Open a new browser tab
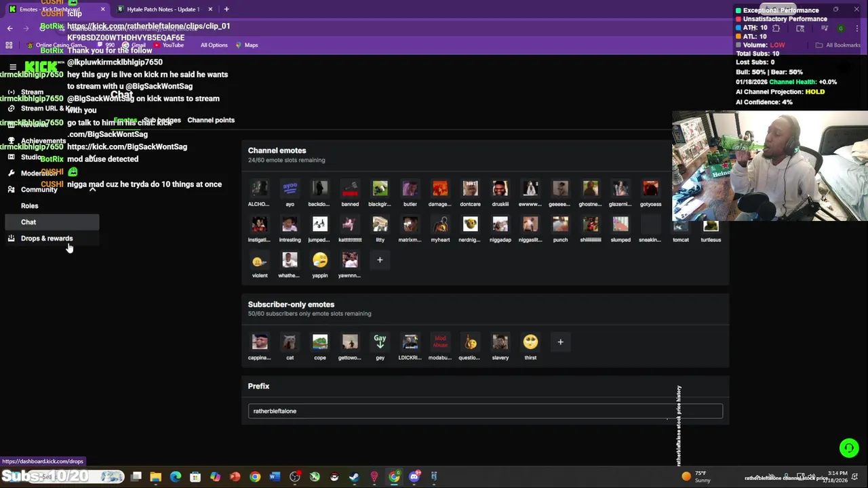Image resolution: width=868 pixels, height=488 pixels. [x=226, y=9]
